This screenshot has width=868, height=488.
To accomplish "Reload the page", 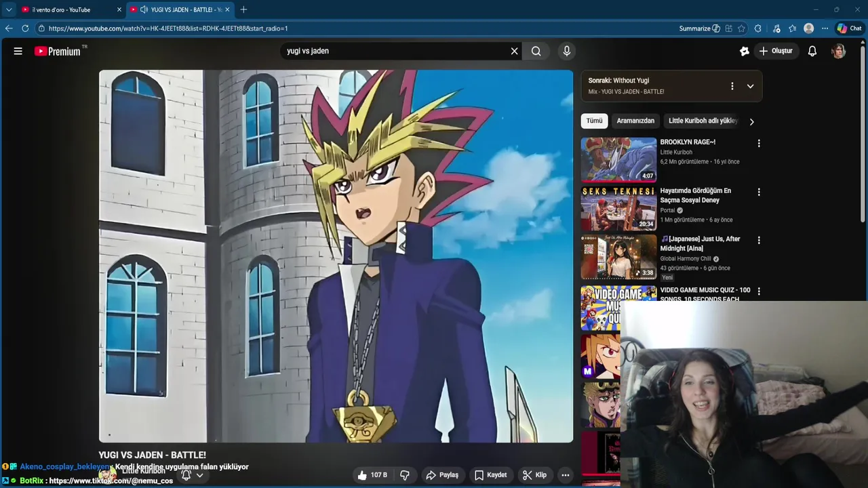I will pos(25,28).
